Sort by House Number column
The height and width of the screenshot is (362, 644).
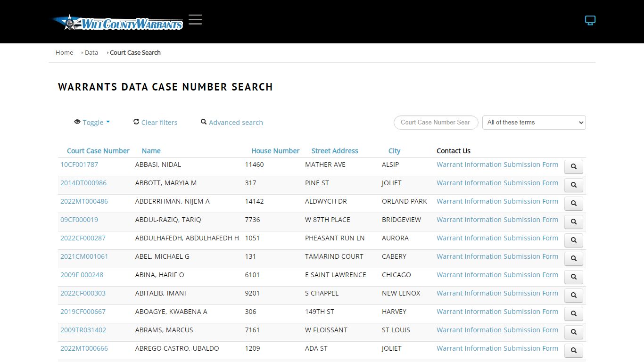275,151
